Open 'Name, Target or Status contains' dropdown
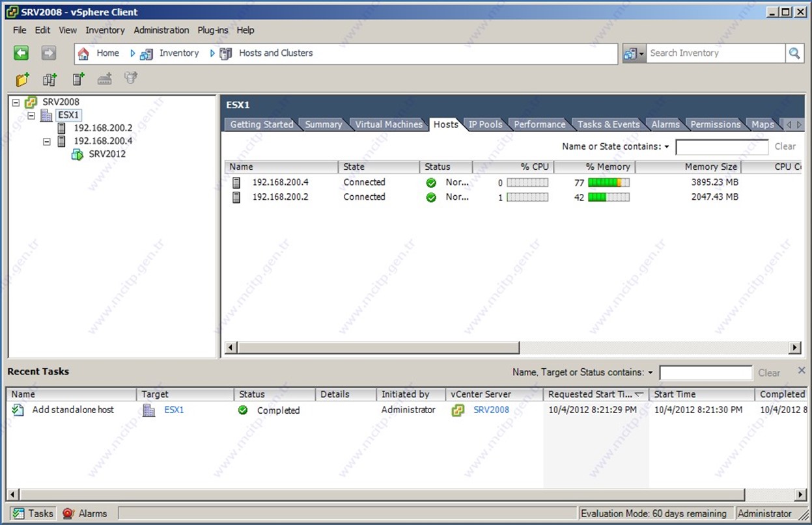Image resolution: width=812 pixels, height=525 pixels. [650, 373]
